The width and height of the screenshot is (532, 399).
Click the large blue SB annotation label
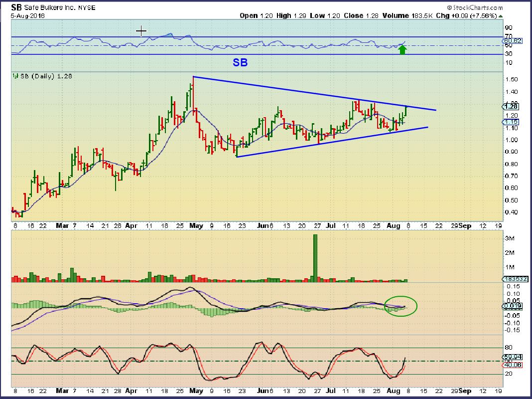[x=240, y=63]
